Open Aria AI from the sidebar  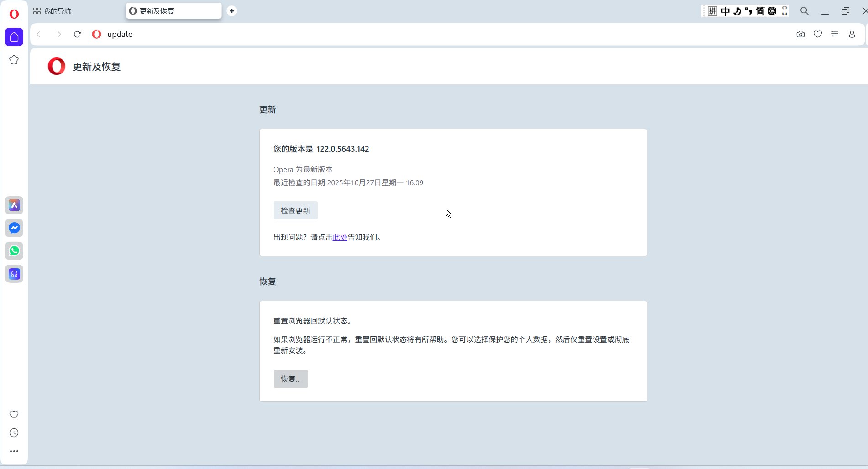click(x=14, y=205)
